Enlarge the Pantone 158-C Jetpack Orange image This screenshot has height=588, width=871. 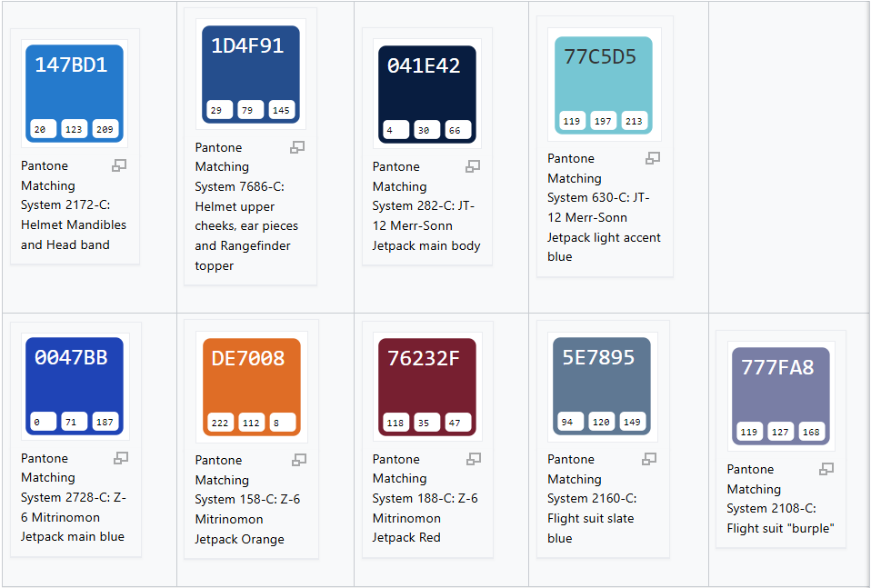coord(298,460)
